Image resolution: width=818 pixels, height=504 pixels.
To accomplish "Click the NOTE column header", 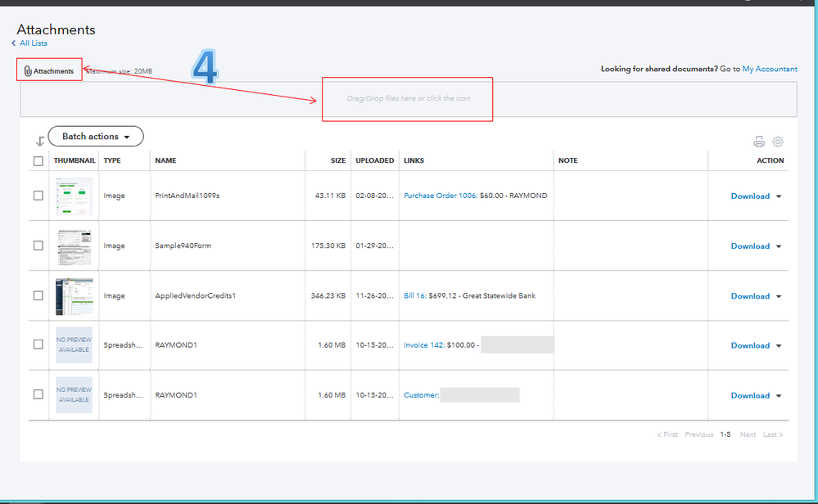I will (x=567, y=160).
